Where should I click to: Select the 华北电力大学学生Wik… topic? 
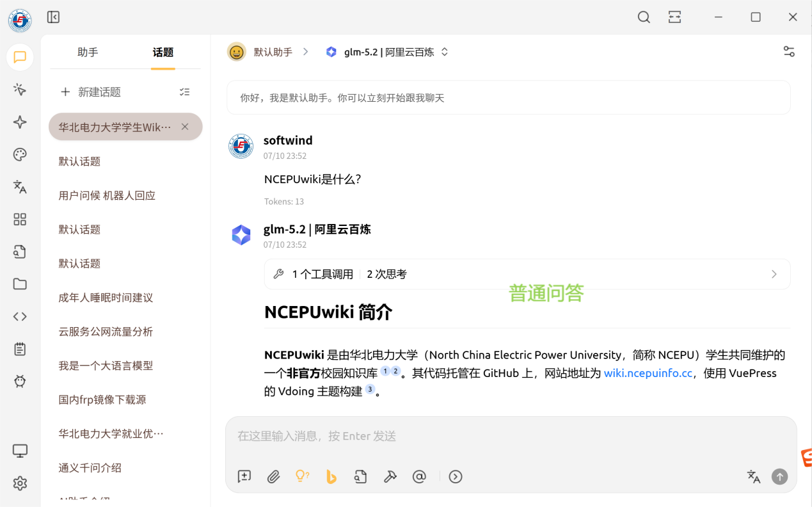(125, 127)
